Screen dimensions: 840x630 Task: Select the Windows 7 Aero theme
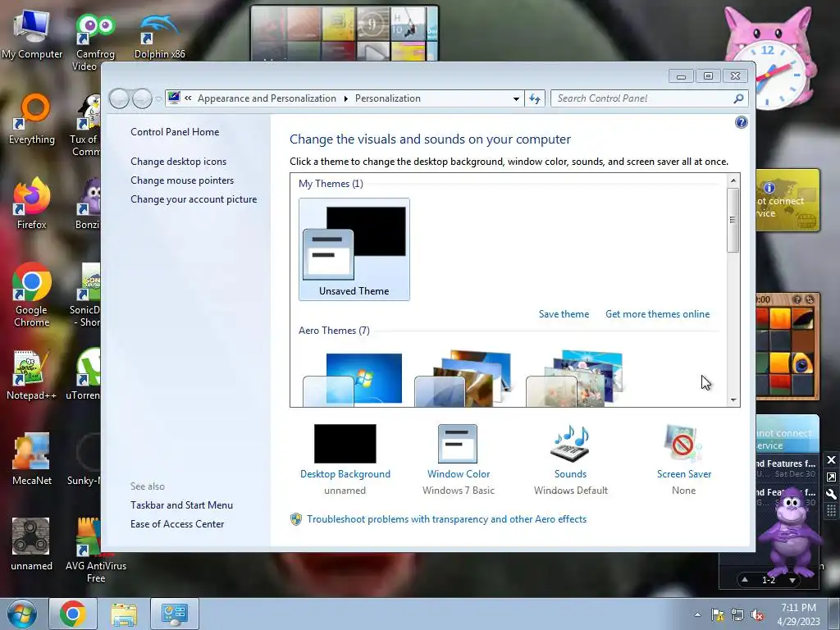click(x=353, y=379)
